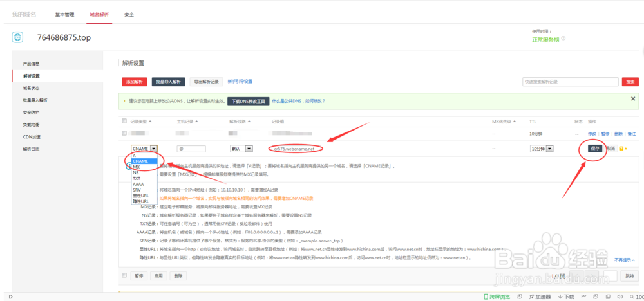Open the 加速器 tool in status bar
Screen dimensions: 644x301
point(540,296)
